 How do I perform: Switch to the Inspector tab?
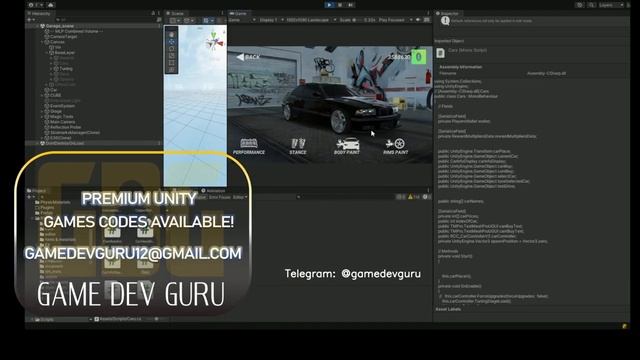click(448, 13)
